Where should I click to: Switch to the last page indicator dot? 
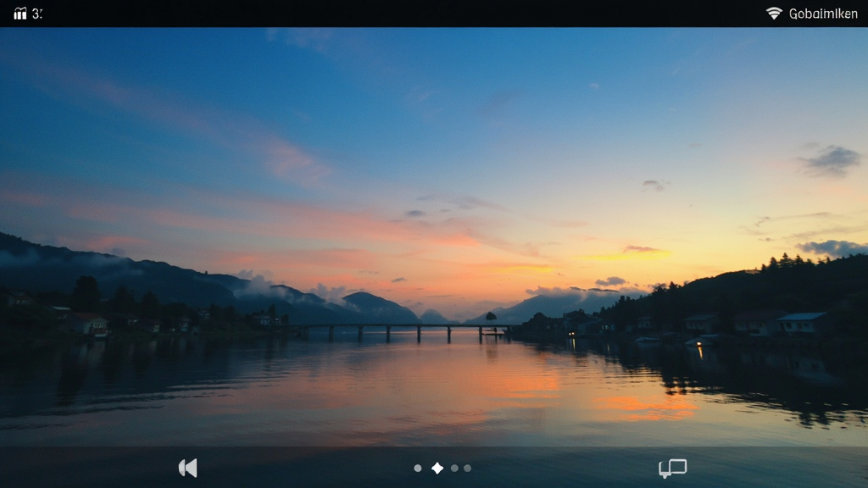(467, 468)
